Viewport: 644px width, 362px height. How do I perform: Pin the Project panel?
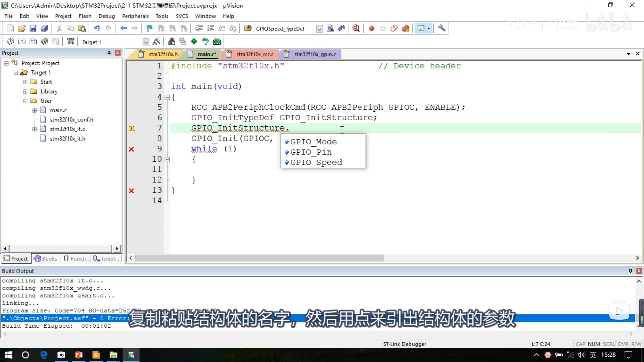point(109,53)
